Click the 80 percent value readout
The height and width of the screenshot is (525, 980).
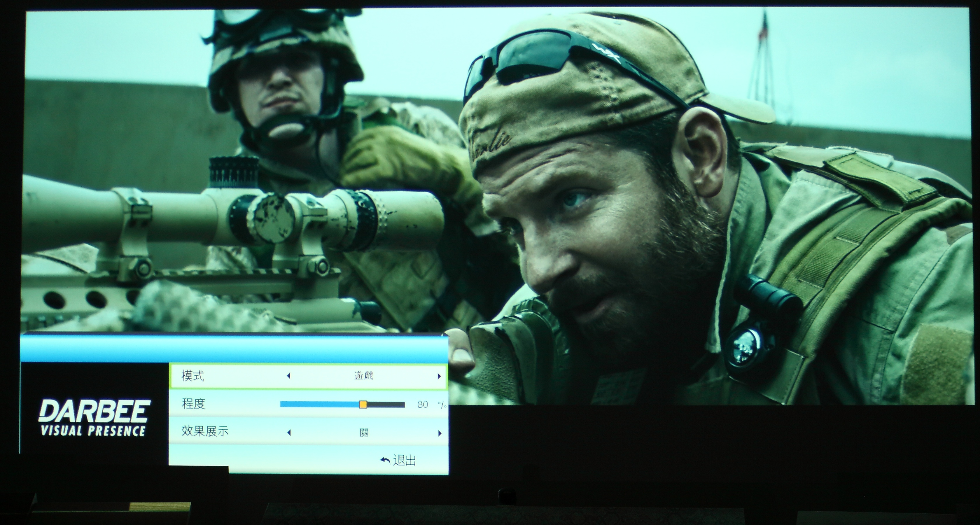pos(423,405)
